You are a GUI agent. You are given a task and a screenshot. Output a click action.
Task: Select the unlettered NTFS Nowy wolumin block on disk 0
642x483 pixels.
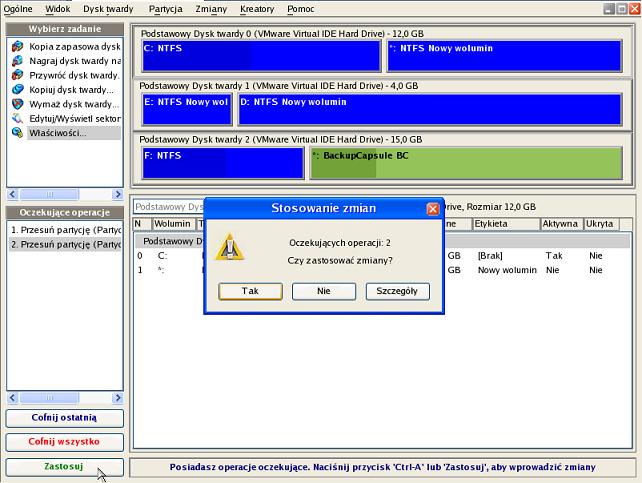504,56
